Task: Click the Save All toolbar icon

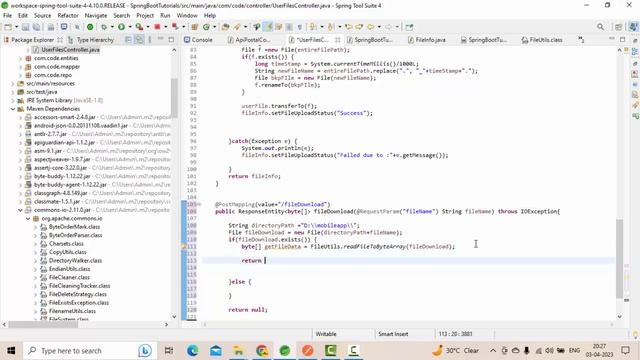Action: [36, 27]
